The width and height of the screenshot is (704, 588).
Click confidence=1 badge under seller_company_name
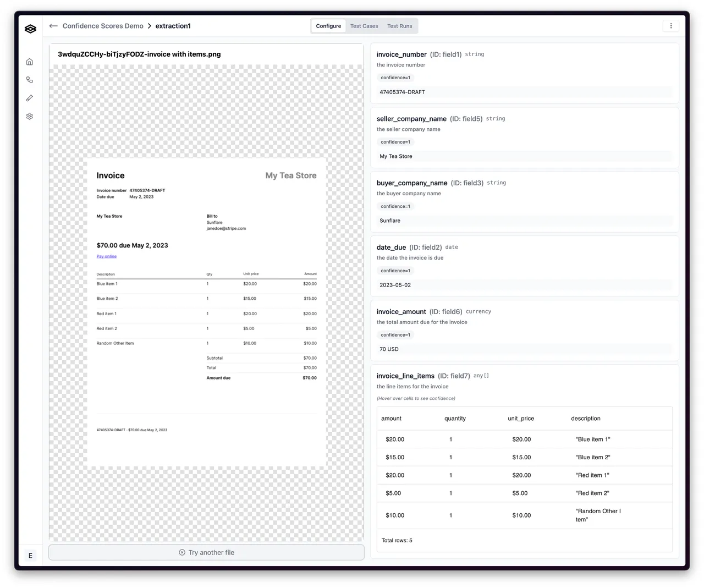[x=395, y=142]
